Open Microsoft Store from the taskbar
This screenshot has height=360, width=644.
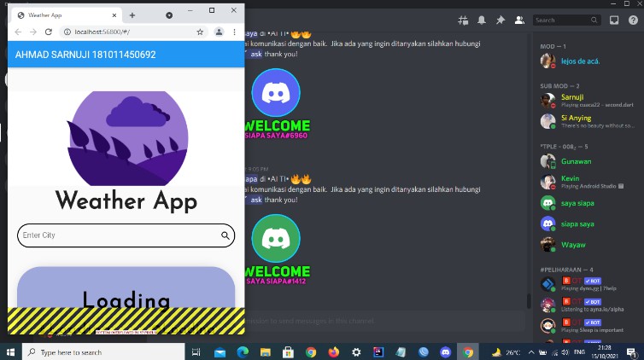(x=288, y=352)
